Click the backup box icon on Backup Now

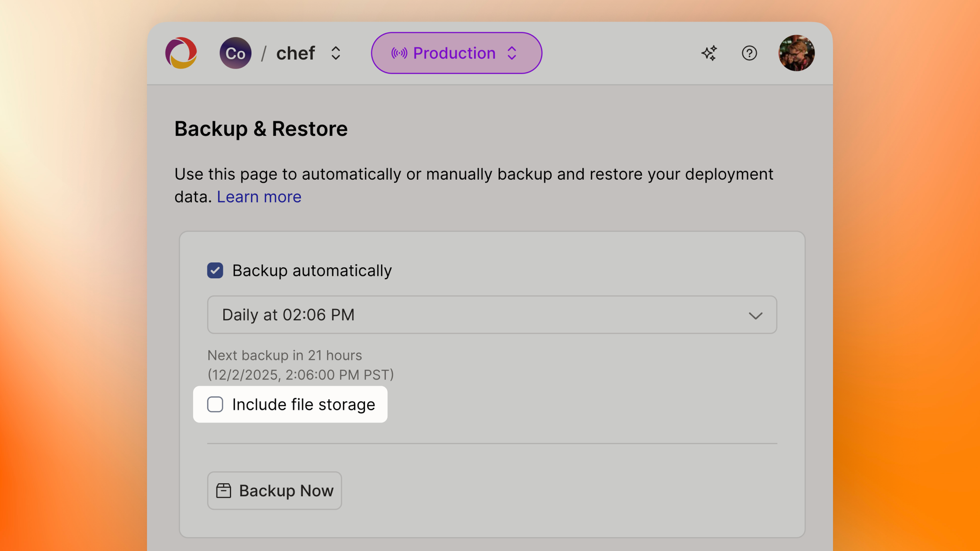(224, 490)
